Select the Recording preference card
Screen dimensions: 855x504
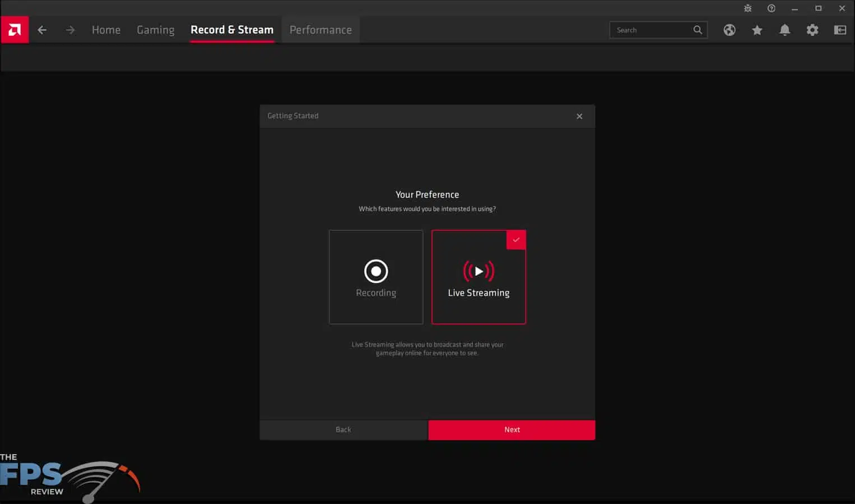click(x=376, y=277)
